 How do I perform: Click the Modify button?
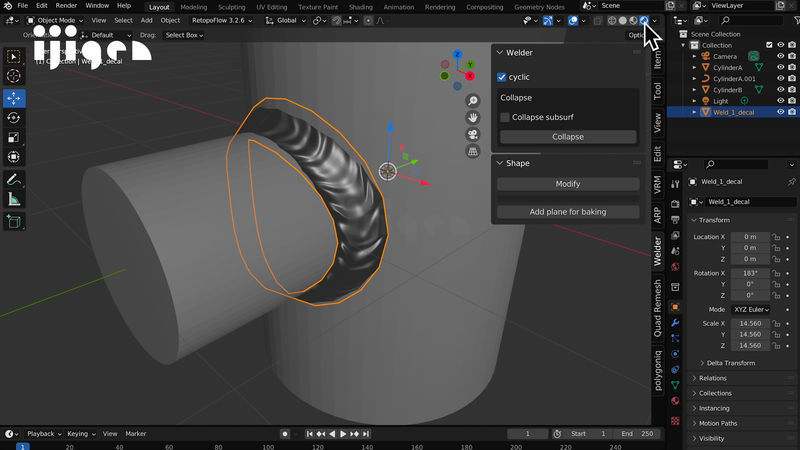coord(568,184)
